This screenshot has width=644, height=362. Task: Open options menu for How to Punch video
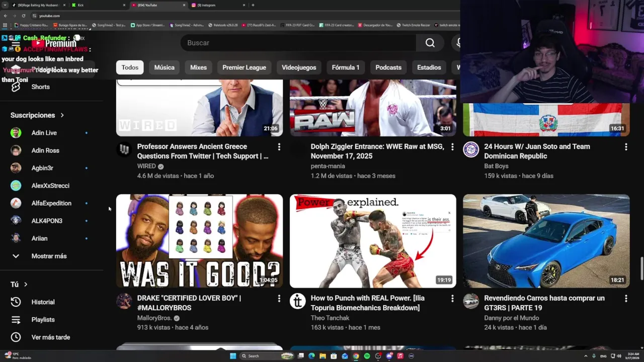click(x=452, y=299)
